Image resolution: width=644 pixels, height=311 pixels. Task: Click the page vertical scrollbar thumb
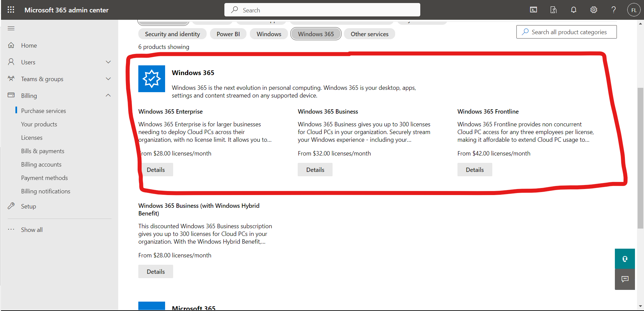point(640,158)
